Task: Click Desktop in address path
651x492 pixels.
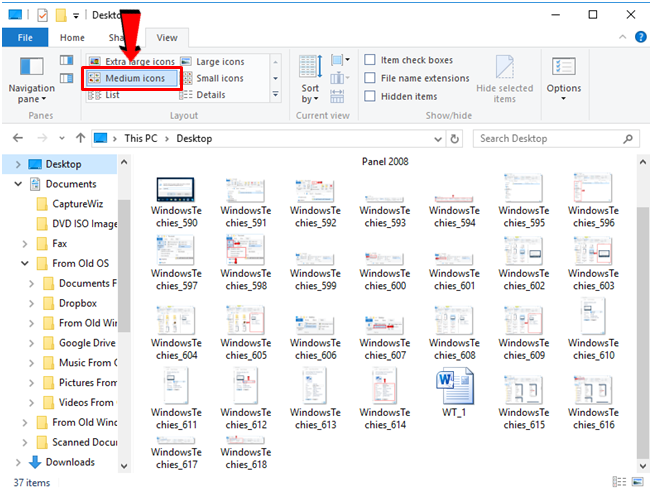Action: pos(194,138)
